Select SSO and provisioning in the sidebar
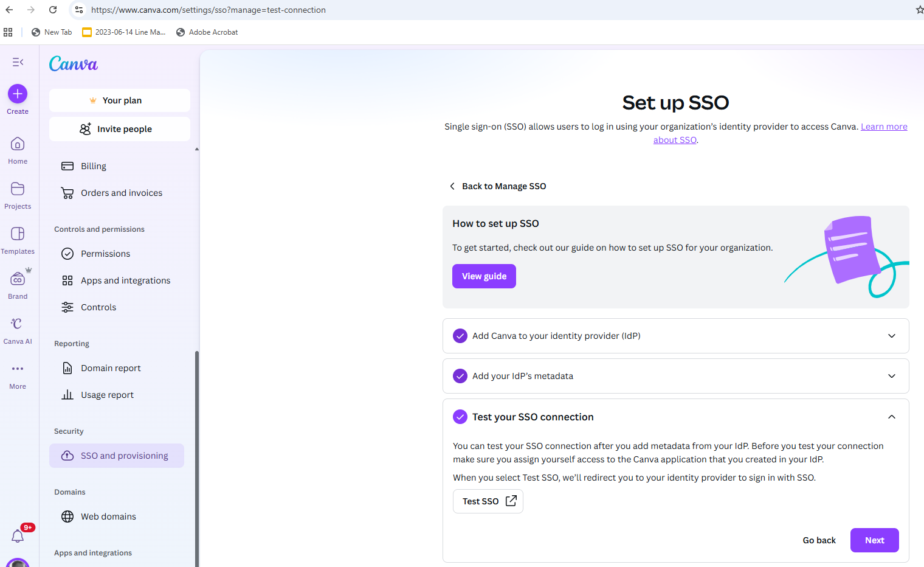This screenshot has height=567, width=924. click(116, 455)
